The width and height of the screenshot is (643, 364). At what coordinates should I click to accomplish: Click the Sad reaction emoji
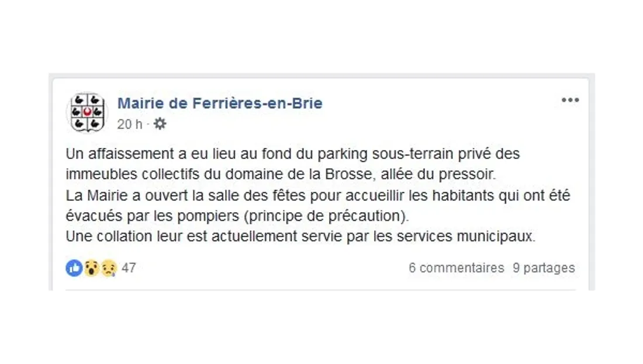(x=109, y=268)
